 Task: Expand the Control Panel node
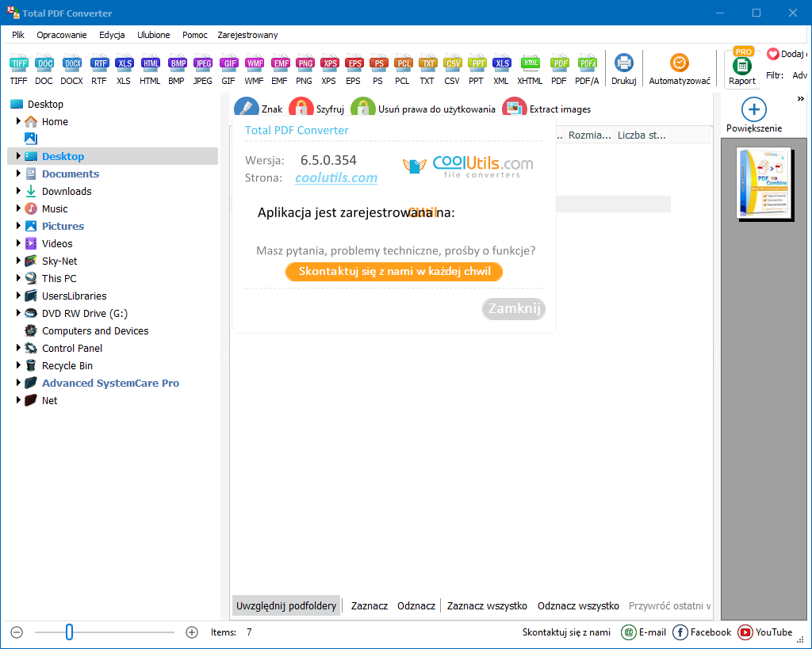click(18, 348)
